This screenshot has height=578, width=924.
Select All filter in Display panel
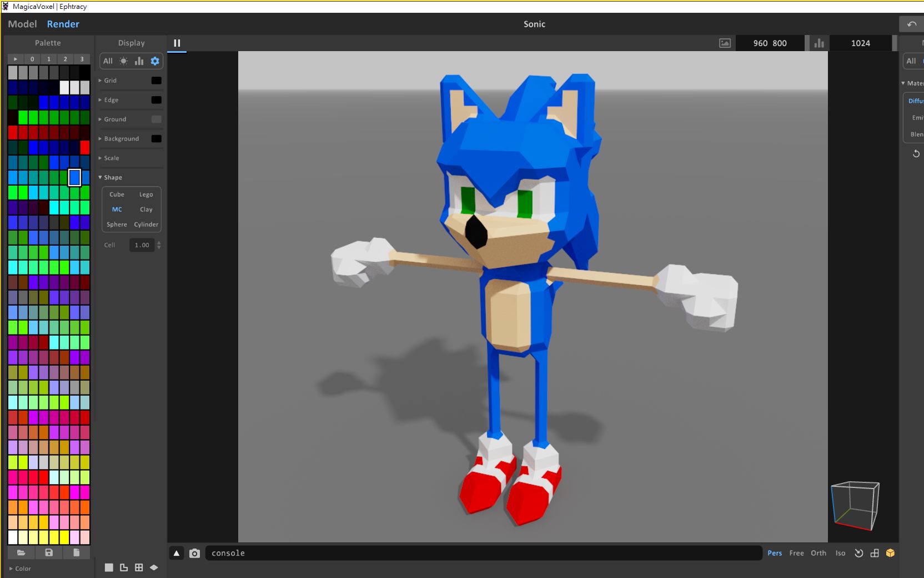[x=108, y=61]
